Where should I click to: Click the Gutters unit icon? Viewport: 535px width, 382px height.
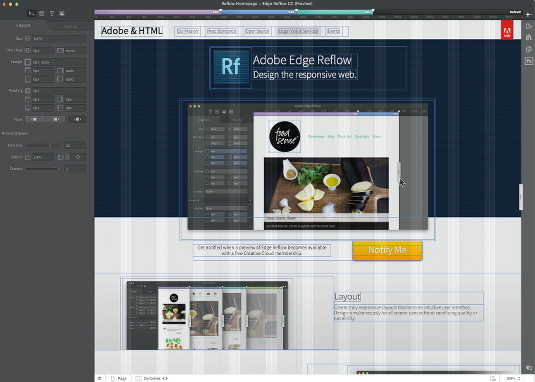[x=28, y=157]
